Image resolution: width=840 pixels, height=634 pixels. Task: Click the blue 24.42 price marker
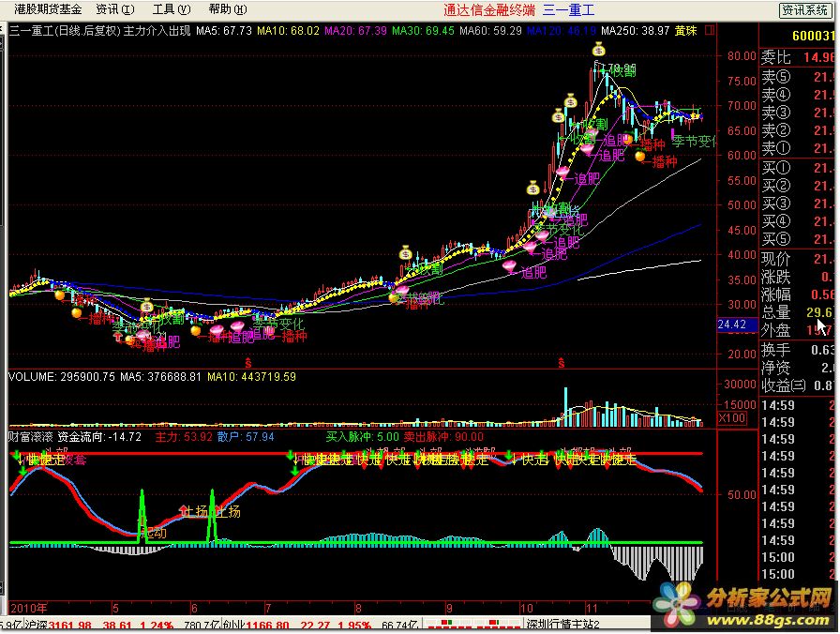737,325
